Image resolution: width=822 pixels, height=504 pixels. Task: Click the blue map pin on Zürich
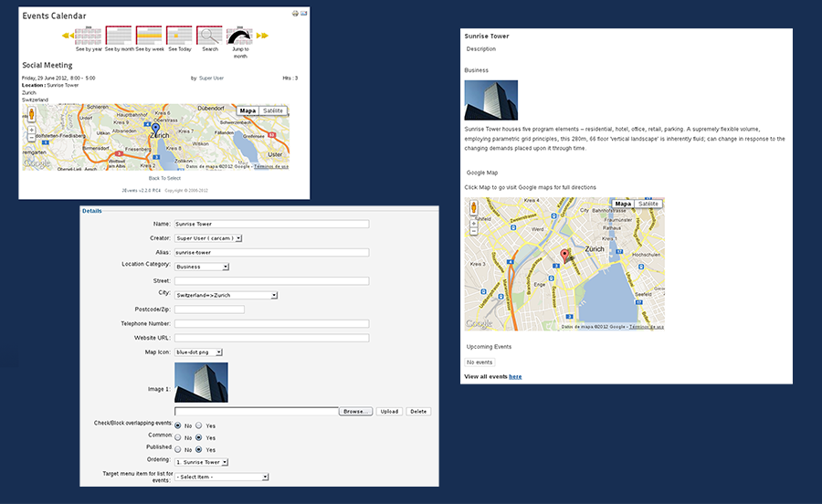pyautogui.click(x=155, y=130)
